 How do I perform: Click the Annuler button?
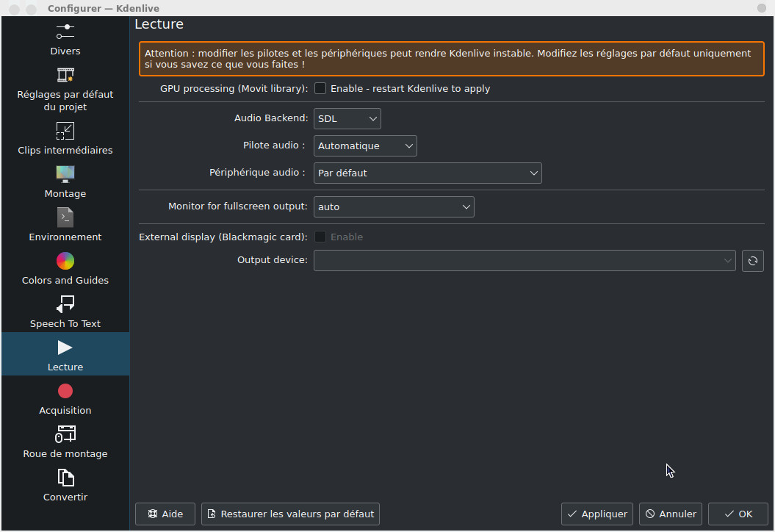(x=671, y=514)
